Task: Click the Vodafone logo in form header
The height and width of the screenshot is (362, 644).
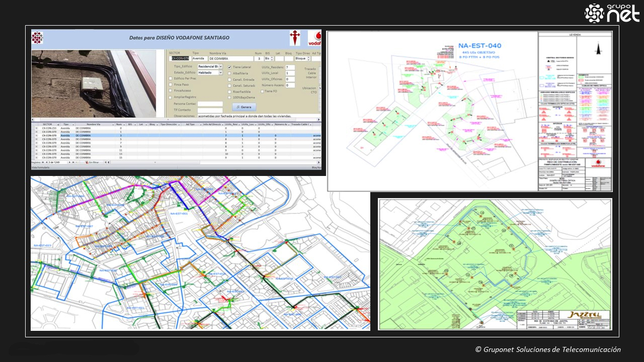Action: pyautogui.click(x=314, y=38)
